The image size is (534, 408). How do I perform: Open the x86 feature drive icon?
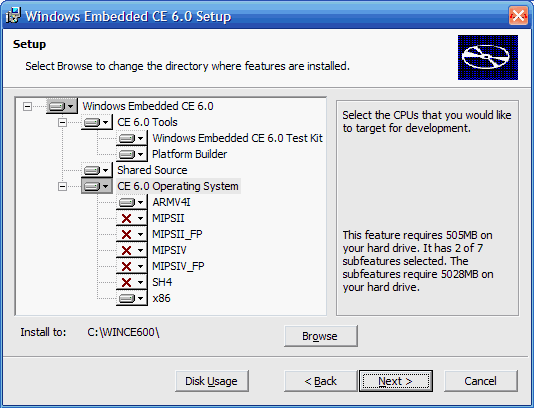tap(132, 299)
